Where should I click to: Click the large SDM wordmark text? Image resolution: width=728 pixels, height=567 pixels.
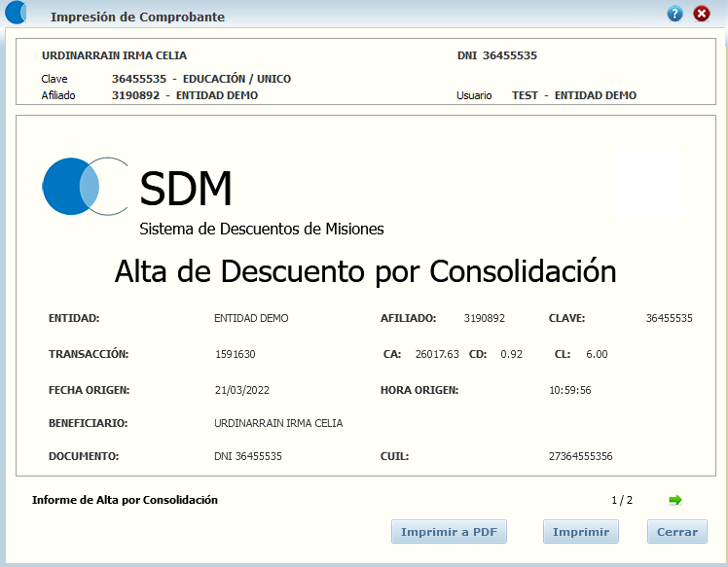click(x=186, y=189)
